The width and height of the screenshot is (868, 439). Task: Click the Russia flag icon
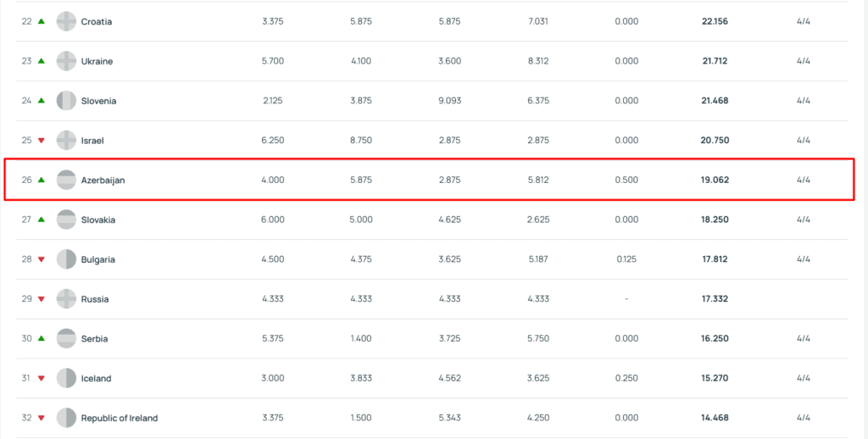(66, 299)
